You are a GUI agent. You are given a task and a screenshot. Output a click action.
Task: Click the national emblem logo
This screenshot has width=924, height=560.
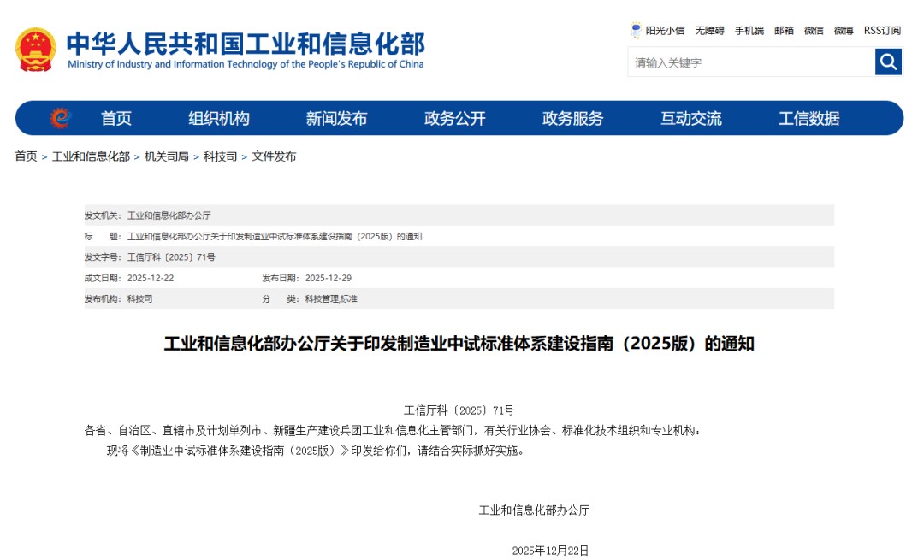[36, 50]
